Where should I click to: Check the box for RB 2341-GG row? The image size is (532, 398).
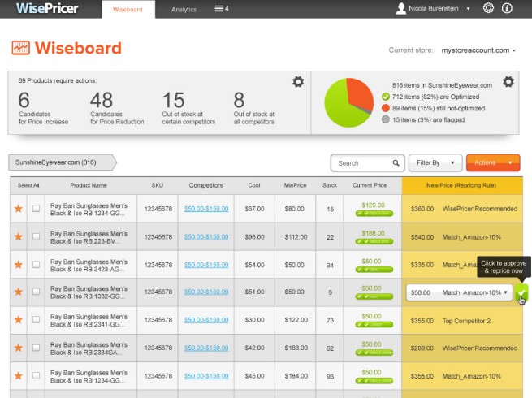point(36,320)
